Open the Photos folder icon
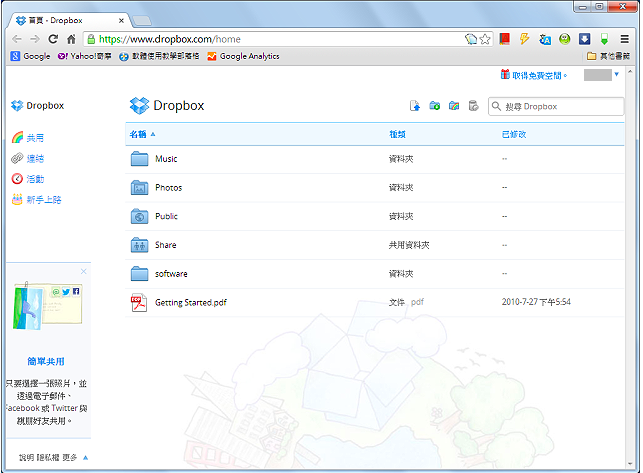Image resolution: width=643 pixels, height=473 pixels. point(139,187)
